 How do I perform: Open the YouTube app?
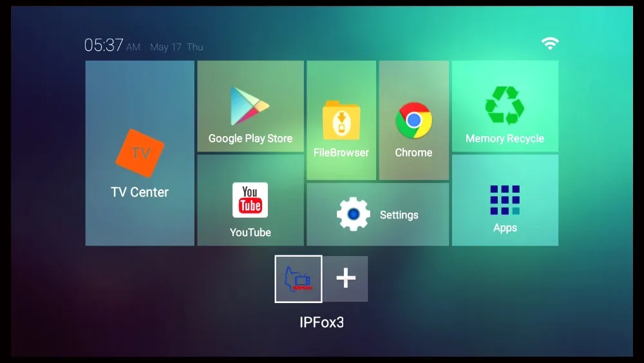click(x=251, y=201)
